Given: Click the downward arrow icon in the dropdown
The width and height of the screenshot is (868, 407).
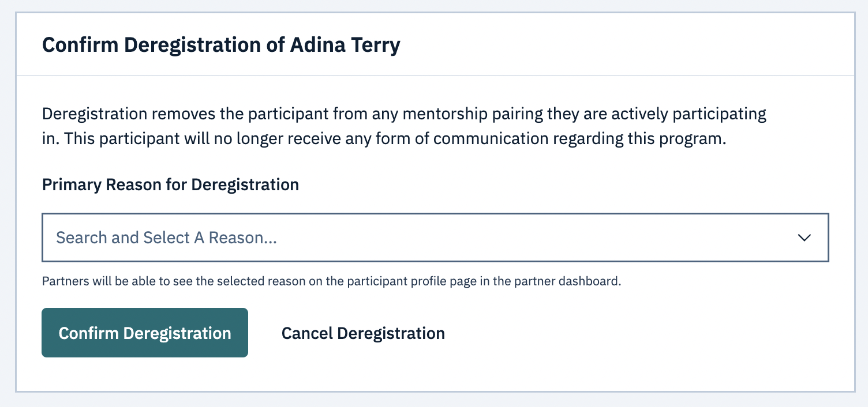Looking at the screenshot, I should [806, 238].
